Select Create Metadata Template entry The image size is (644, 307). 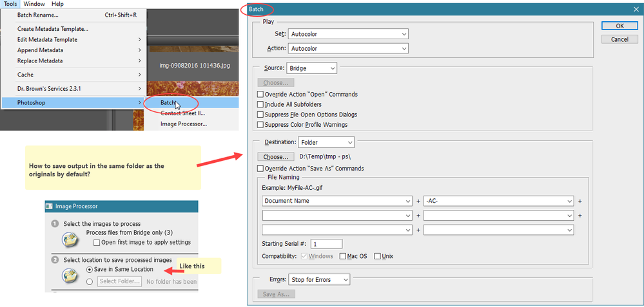(x=73, y=29)
